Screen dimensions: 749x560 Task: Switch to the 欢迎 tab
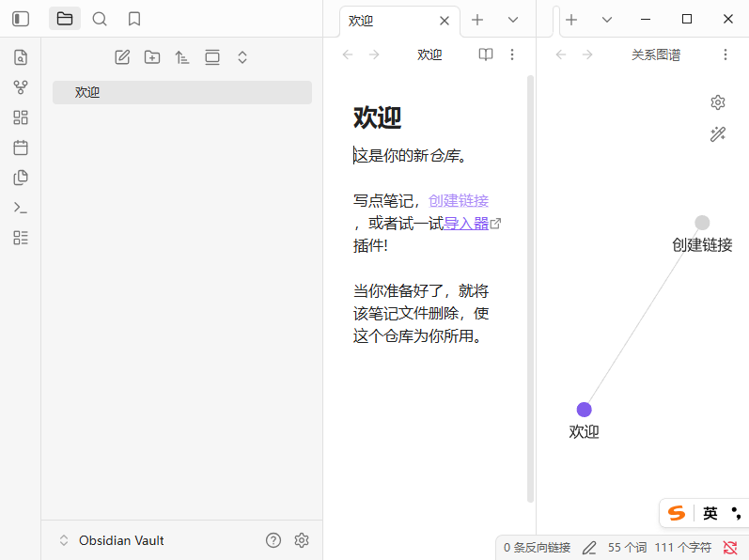pos(399,21)
